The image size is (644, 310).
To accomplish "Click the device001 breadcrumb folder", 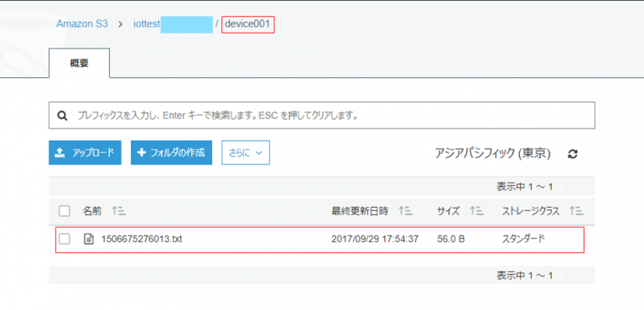I will pos(247,24).
